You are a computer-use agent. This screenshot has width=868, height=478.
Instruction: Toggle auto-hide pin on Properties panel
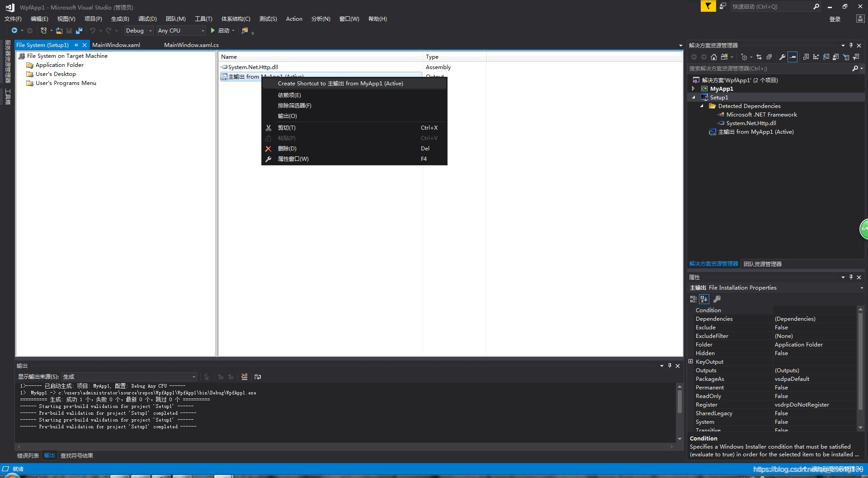point(851,277)
